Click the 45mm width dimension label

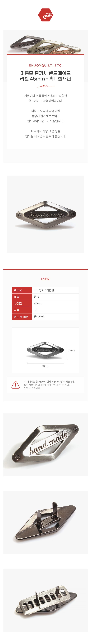[45, 366]
